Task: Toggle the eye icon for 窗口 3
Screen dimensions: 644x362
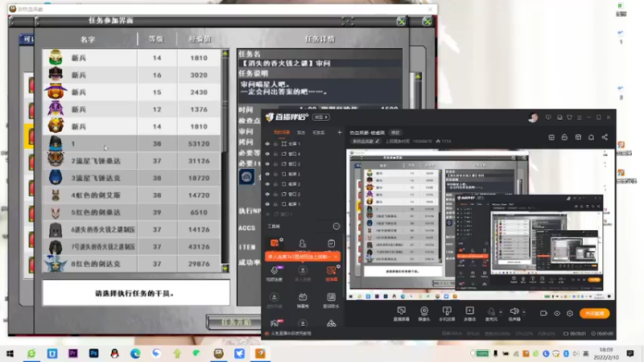Action: coord(267,164)
